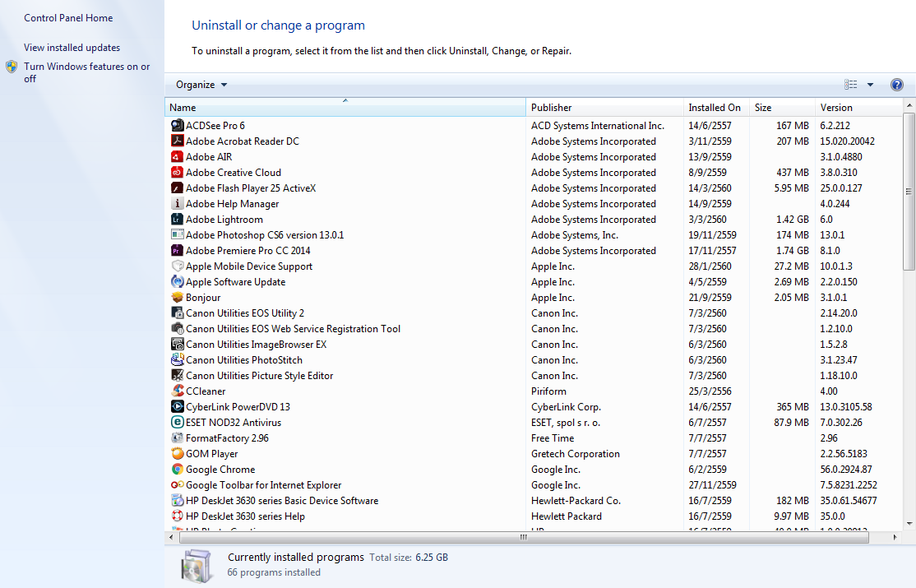Viewport: 916px width, 588px height.
Task: Click the Adobe Lightroom icon
Action: click(177, 220)
